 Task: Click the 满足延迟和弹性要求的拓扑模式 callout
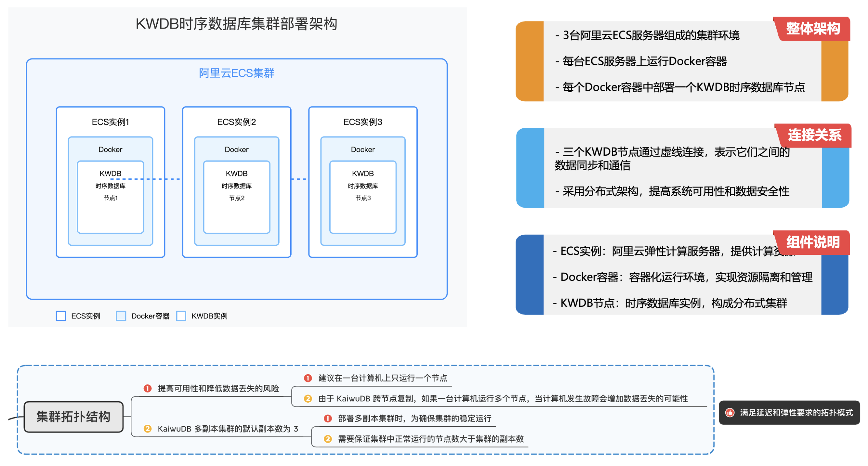(796, 413)
